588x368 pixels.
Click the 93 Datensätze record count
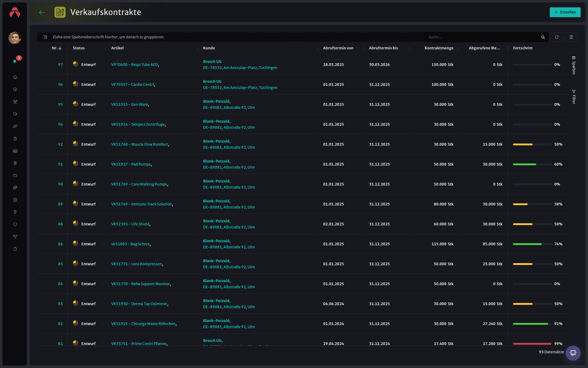[x=551, y=352]
